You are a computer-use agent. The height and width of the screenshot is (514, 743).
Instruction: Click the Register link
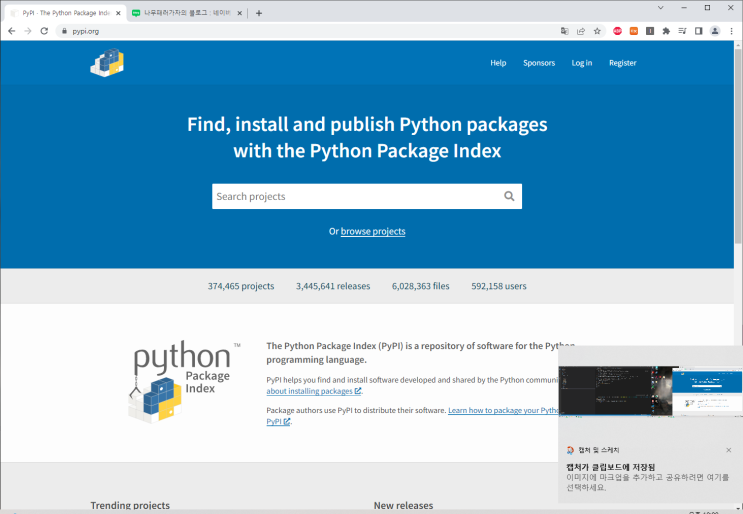(x=622, y=63)
